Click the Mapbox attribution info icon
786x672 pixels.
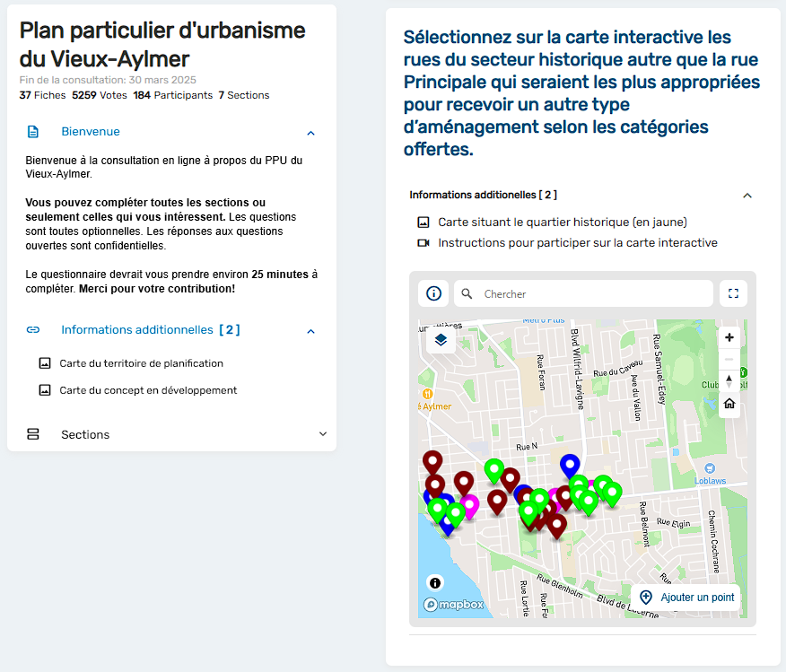pos(435,583)
